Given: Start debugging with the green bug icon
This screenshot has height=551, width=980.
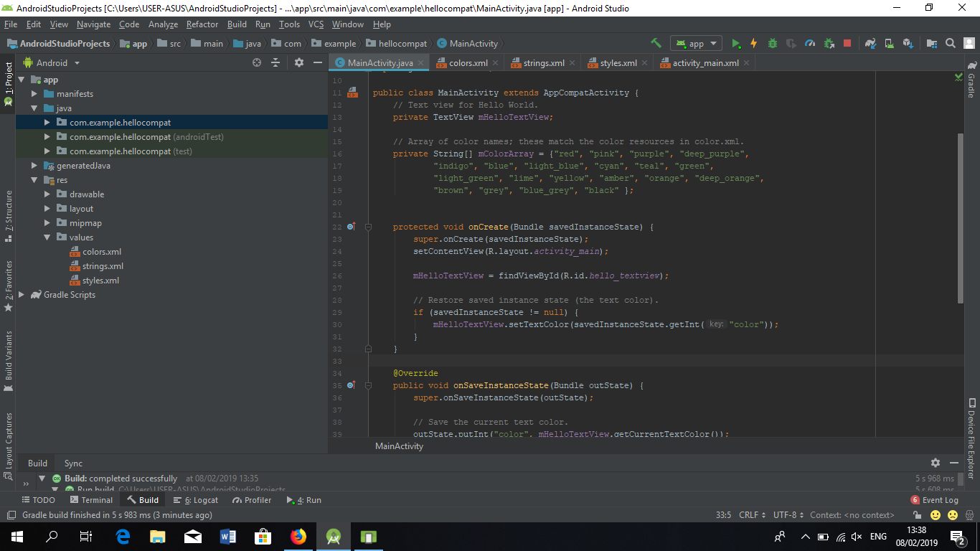Looking at the screenshot, I should click(773, 43).
